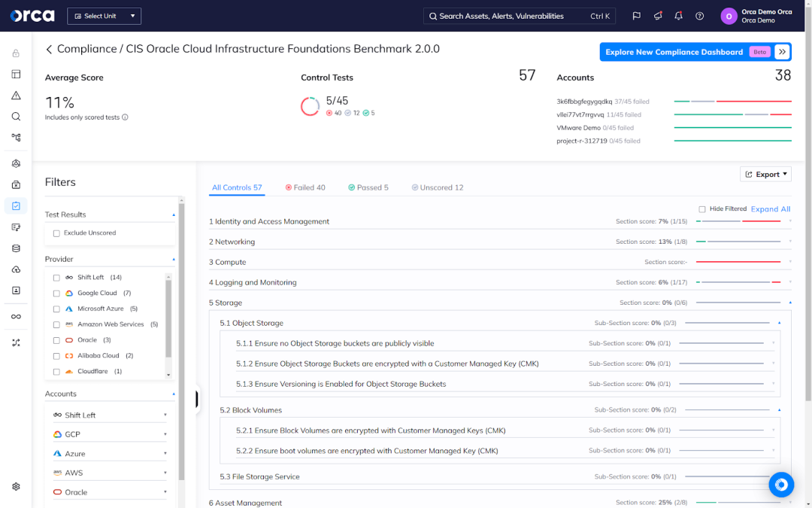The image size is (812, 508).
Task: Switch to the Unscored 12 tab
Action: coord(438,187)
